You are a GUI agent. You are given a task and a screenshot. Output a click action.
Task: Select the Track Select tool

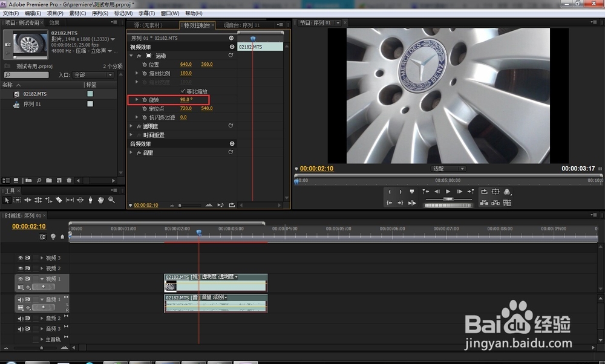click(x=18, y=200)
